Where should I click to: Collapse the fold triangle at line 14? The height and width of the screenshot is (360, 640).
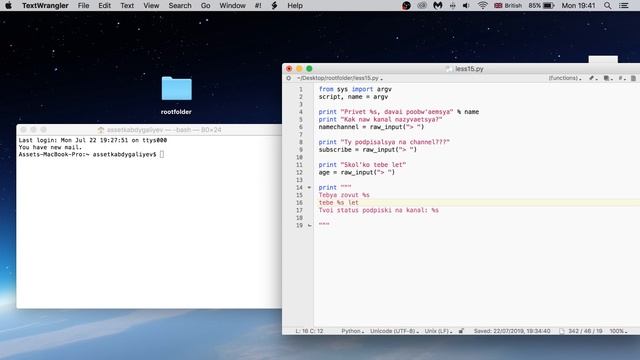[309, 188]
